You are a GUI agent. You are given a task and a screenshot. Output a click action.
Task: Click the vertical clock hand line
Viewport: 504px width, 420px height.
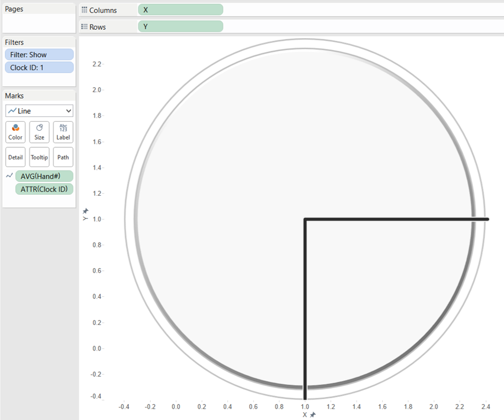(305, 309)
